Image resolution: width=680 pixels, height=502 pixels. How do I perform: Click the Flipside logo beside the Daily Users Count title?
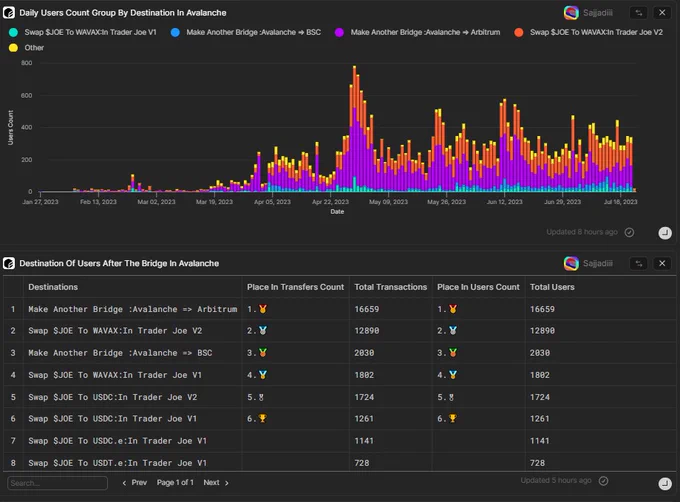(x=9, y=13)
